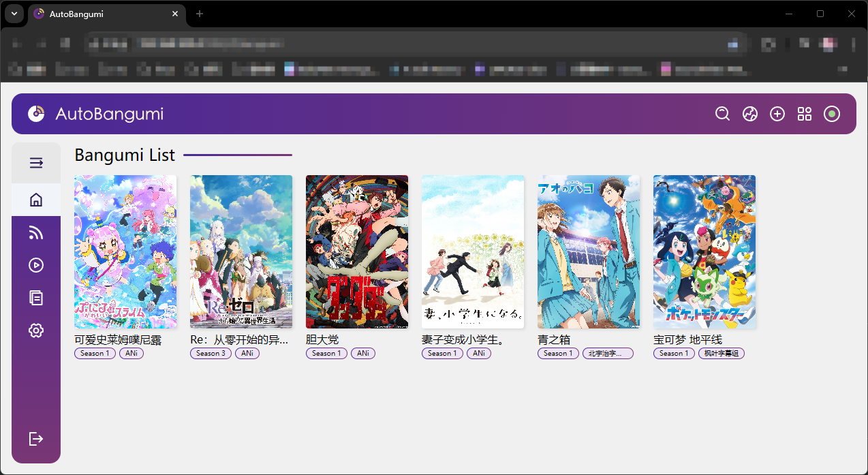Open the search magnifier in the header
Screen dimensions: 868x475
723,114
